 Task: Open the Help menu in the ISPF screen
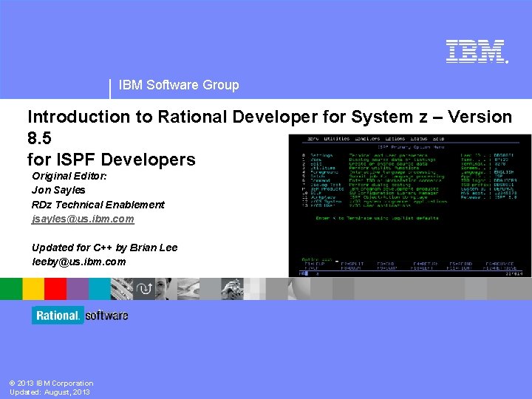tap(438, 138)
